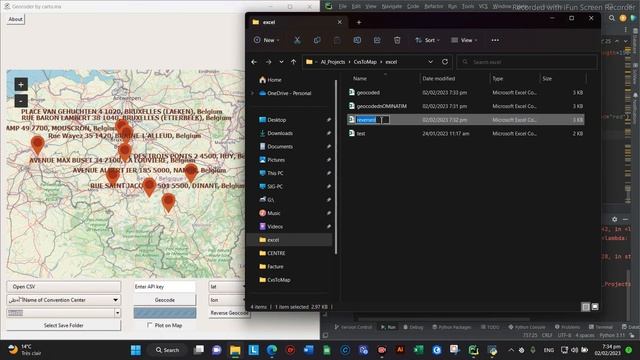The height and width of the screenshot is (360, 640).
Task: Click the geocoding progress bar
Action: (164, 313)
